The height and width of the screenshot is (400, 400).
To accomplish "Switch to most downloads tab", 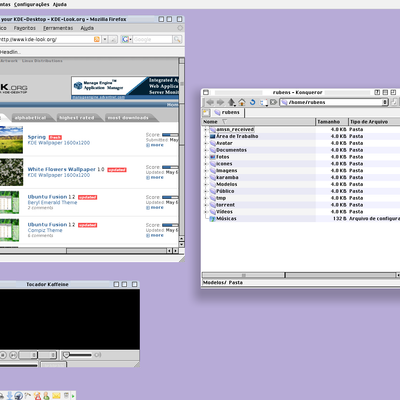I will coord(128,118).
